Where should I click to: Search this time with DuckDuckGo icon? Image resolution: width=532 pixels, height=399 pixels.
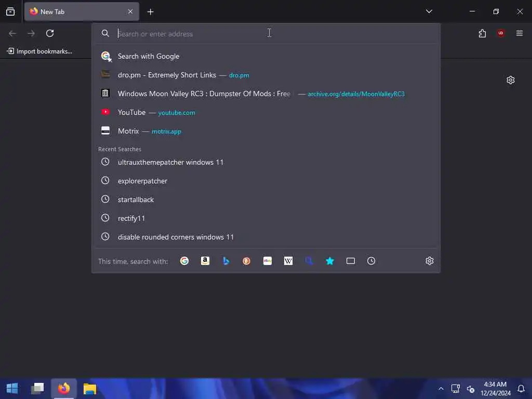pos(247,261)
